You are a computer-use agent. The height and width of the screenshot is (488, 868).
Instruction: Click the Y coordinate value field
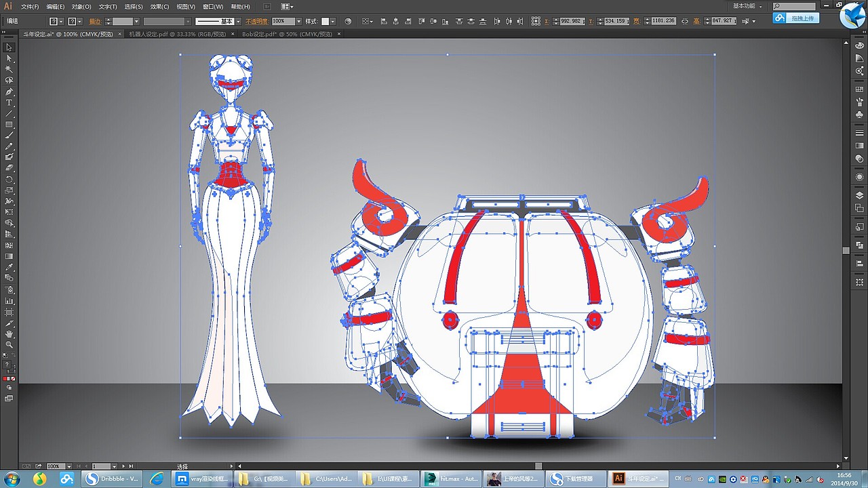tap(616, 22)
